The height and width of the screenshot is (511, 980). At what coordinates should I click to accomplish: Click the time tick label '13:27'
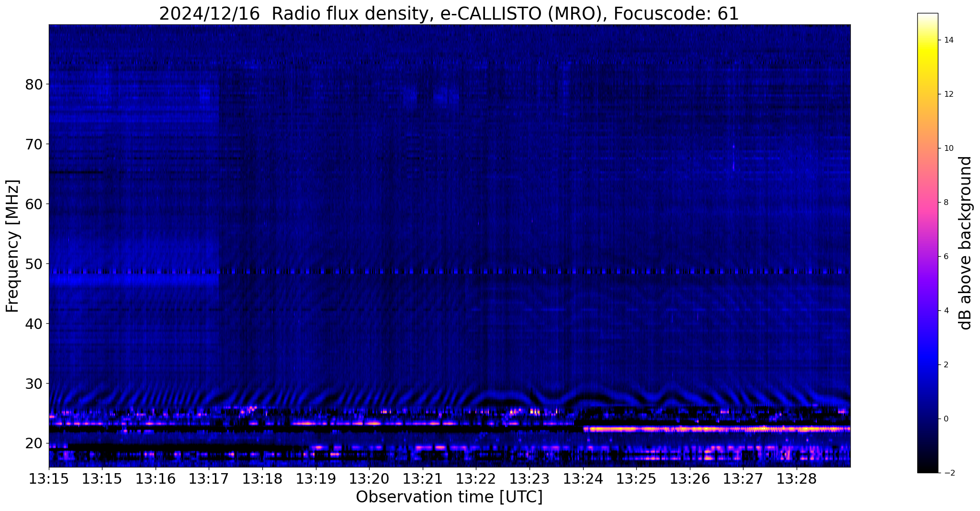pos(743,478)
